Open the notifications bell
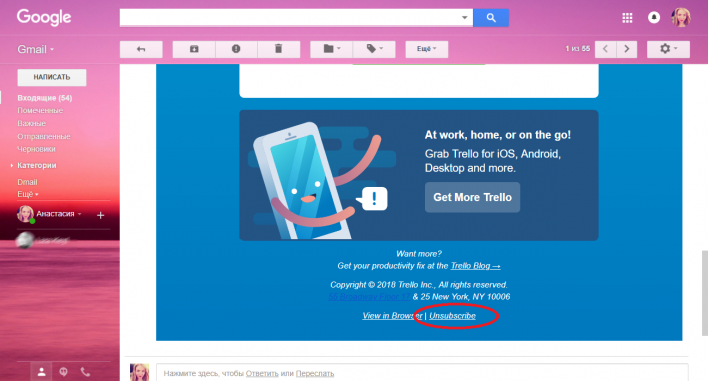The image size is (708, 381). click(x=654, y=18)
